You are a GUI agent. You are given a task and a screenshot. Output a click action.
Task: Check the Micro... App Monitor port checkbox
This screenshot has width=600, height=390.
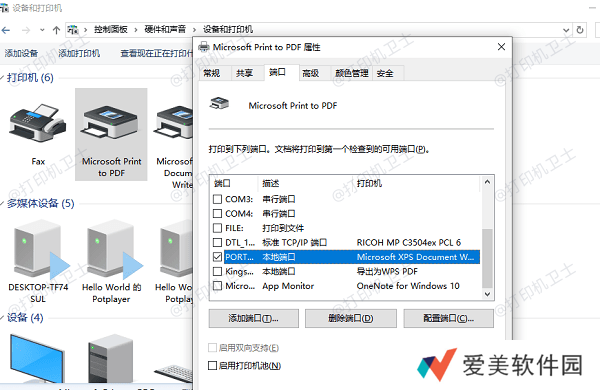(x=217, y=286)
